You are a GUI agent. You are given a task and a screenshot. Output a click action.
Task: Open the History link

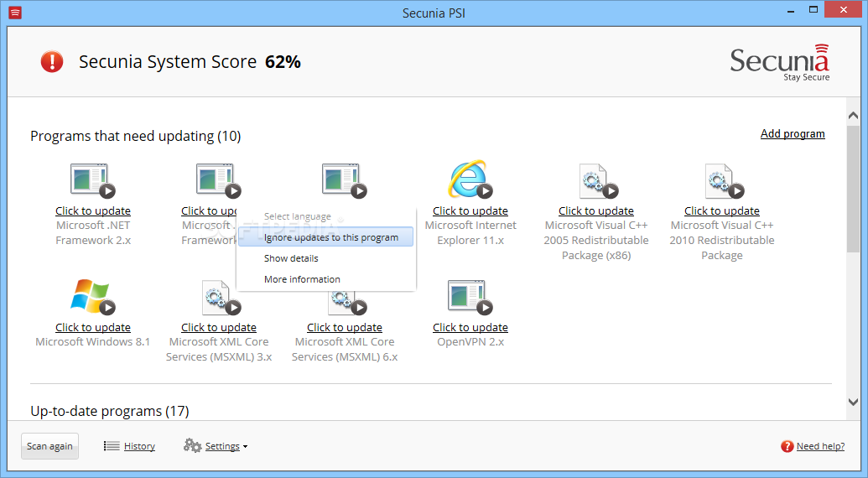[139, 446]
